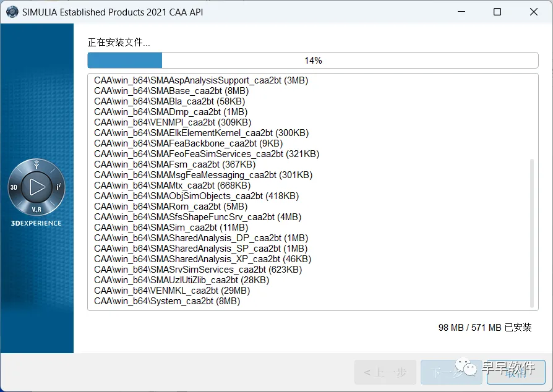This screenshot has width=553, height=392.
Task: Select SMABla_caa2bt (58KB) row
Action: pos(169,101)
